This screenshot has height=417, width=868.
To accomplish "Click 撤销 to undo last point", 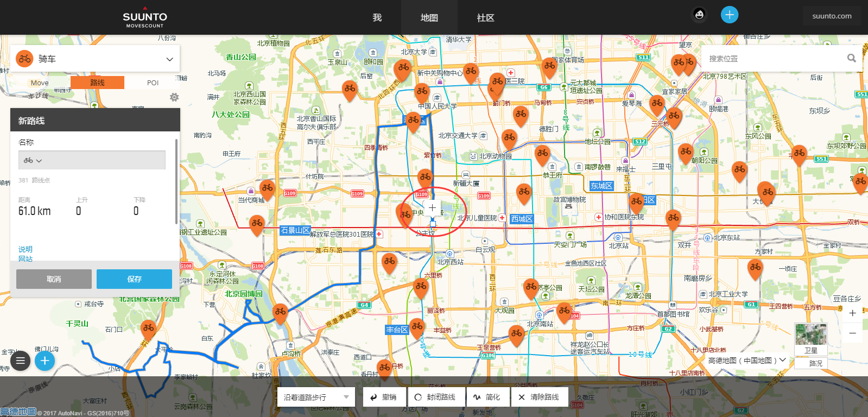I will coord(384,397).
